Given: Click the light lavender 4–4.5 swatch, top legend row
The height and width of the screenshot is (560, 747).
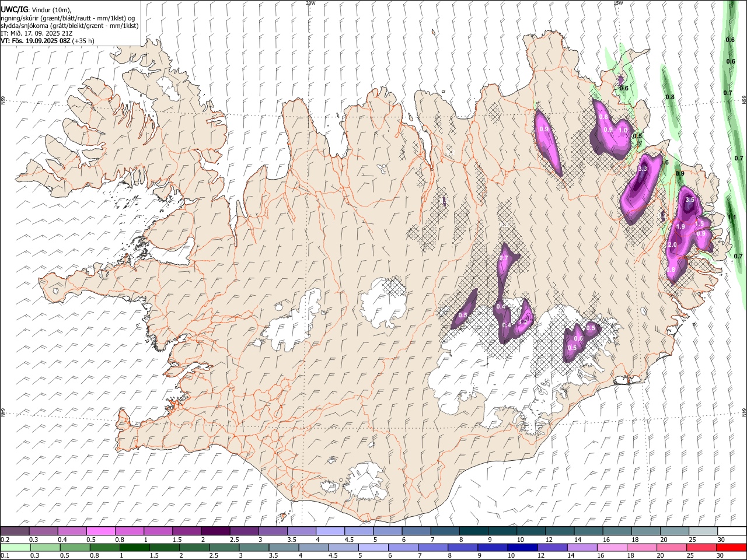Looking at the screenshot, I should point(330,531).
